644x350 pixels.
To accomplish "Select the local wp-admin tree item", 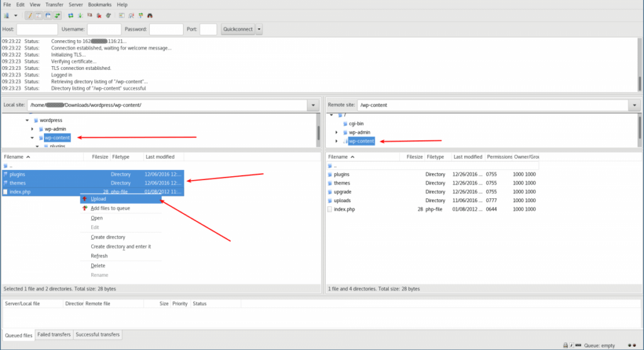I will click(x=55, y=129).
